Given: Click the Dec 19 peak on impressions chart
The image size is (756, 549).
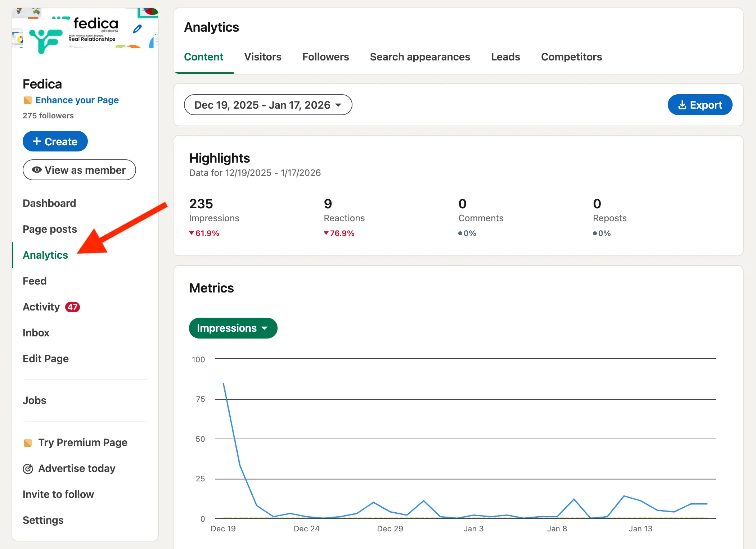Looking at the screenshot, I should pos(224,384).
